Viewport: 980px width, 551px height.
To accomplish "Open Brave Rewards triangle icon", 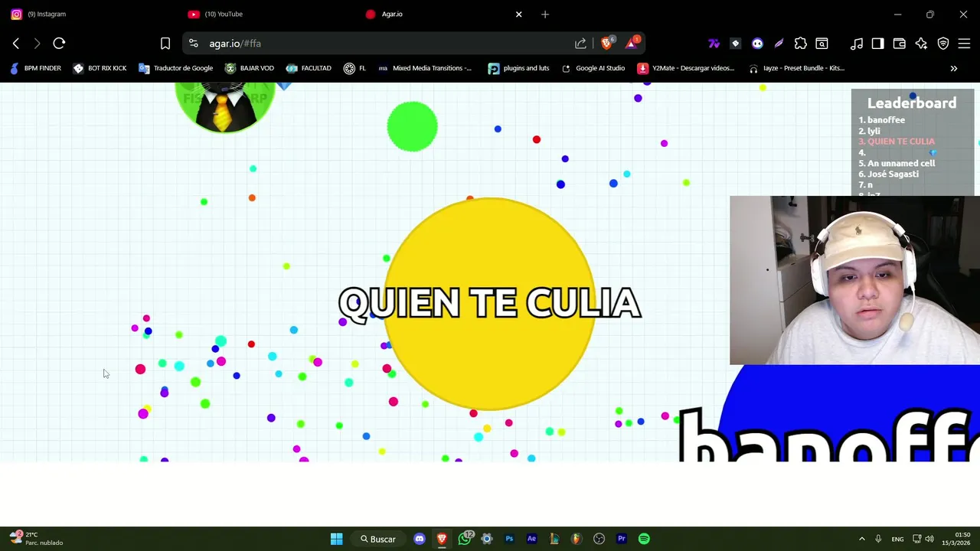I will [632, 44].
